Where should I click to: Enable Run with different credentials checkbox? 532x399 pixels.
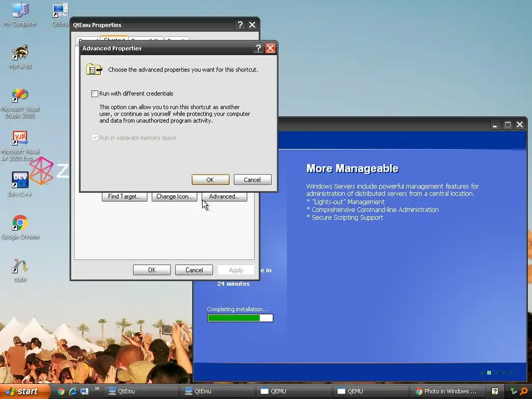point(95,94)
